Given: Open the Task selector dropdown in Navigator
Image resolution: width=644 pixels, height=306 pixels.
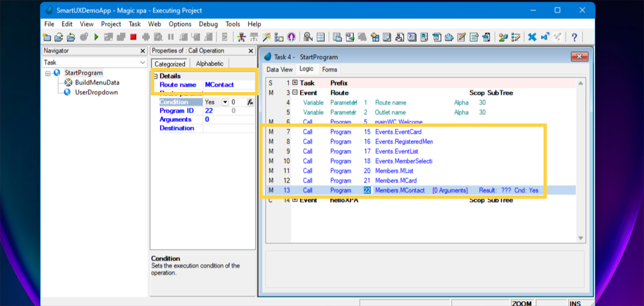Looking at the screenshot, I should click(143, 62).
